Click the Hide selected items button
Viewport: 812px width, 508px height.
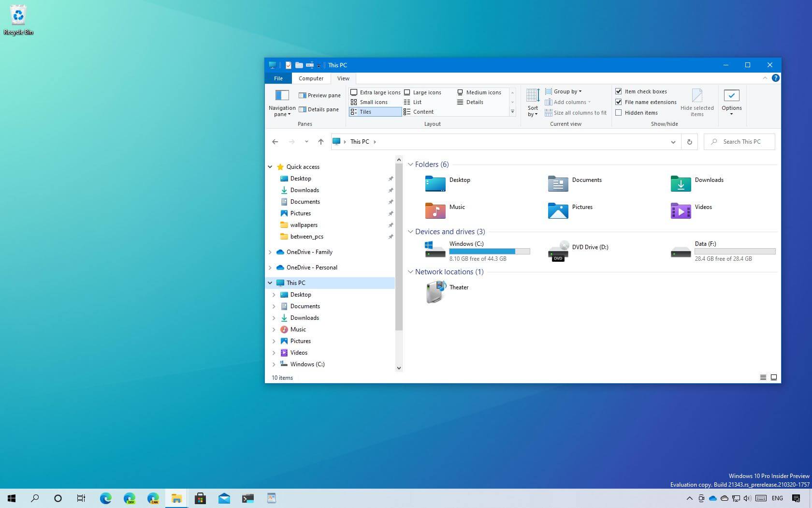point(697,102)
